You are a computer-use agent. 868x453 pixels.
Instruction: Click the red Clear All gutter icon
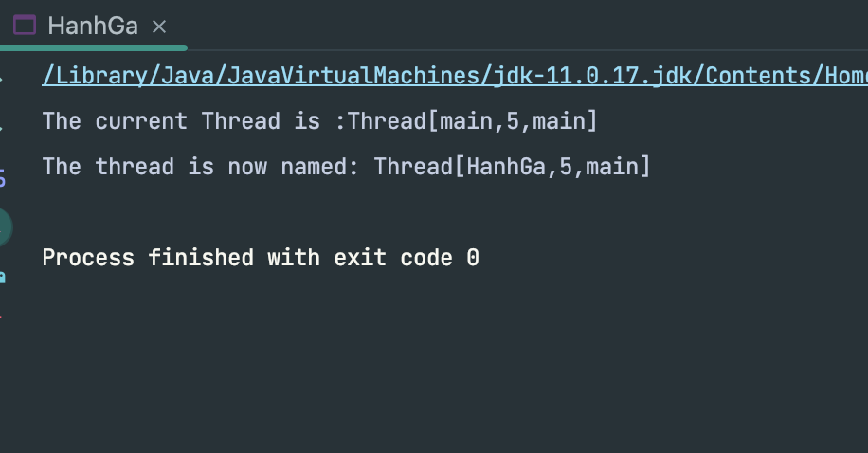[3, 315]
